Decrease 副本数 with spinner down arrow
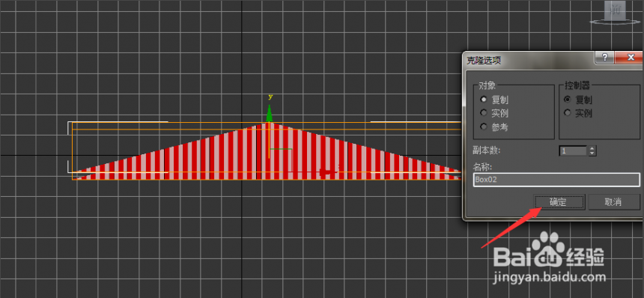The height and width of the screenshot is (298, 644). click(592, 153)
